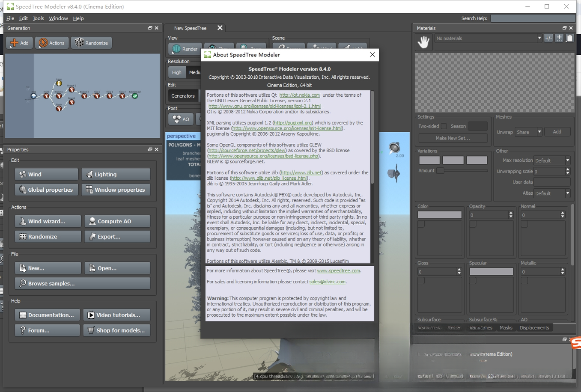The width and height of the screenshot is (581, 392).
Task: Create a New file
Action: point(48,268)
